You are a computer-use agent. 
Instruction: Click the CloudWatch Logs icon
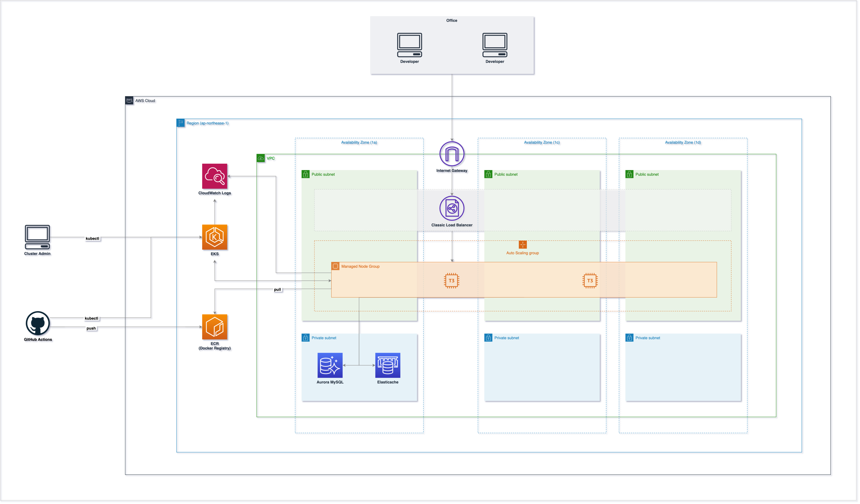tap(215, 176)
